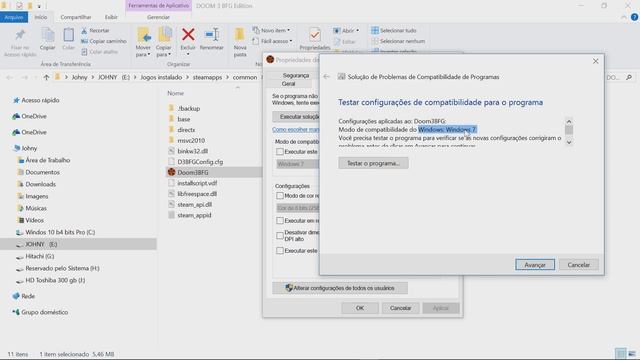
Task: Click the help question mark icon
Action: [x=634, y=17]
